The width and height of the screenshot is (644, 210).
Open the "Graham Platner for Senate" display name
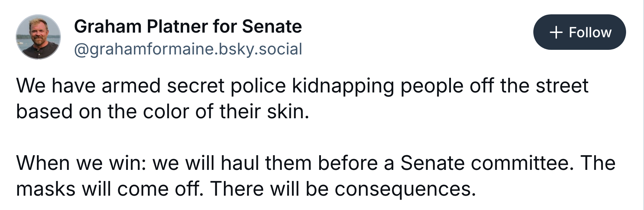pos(188,27)
